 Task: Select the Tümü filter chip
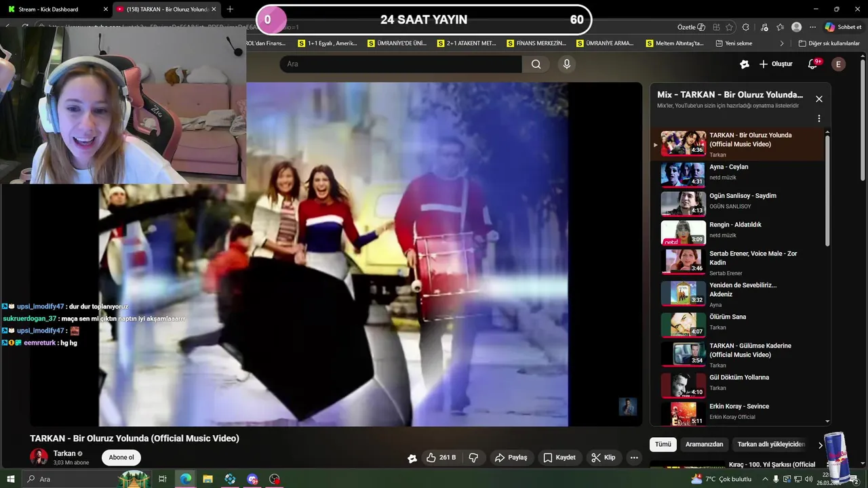click(x=663, y=445)
